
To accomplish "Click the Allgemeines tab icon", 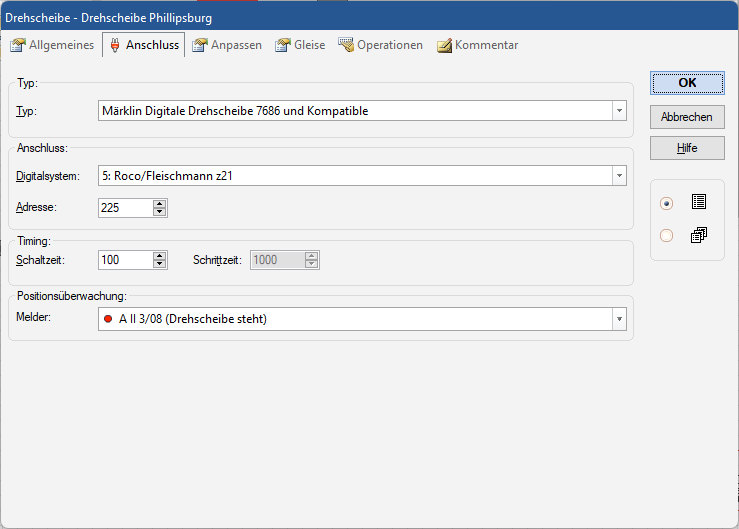I will coord(17,45).
